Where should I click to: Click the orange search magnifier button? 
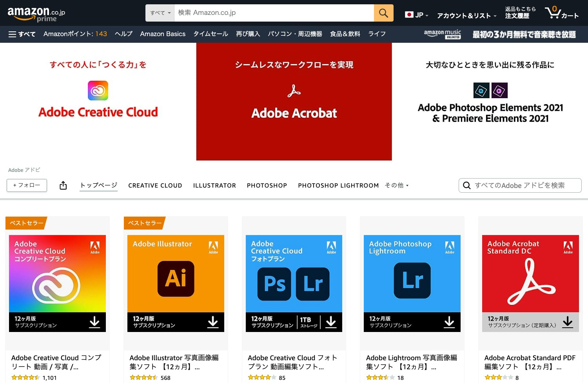click(x=383, y=13)
